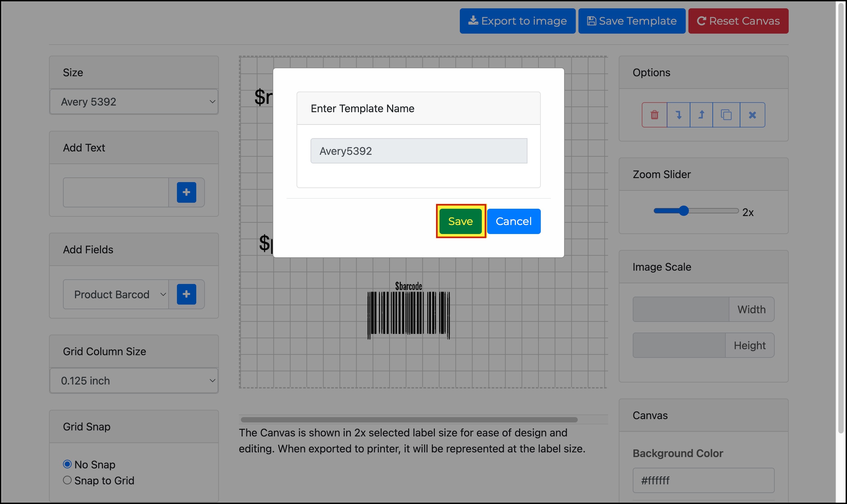847x504 pixels.
Task: Click the duplicate object icon
Action: pyautogui.click(x=726, y=115)
